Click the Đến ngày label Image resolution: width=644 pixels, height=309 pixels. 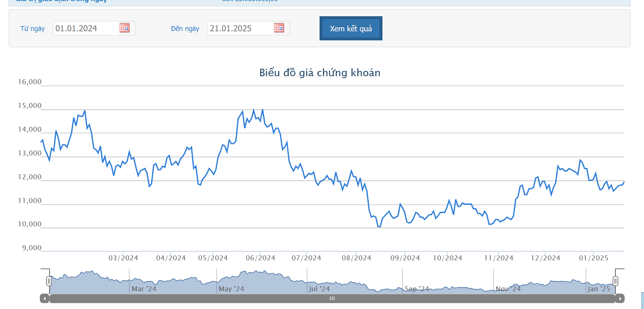click(x=185, y=29)
